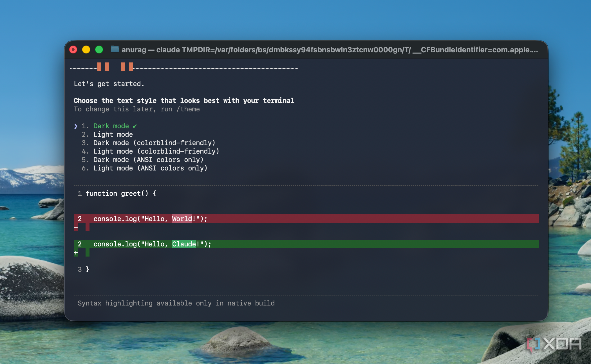This screenshot has height=364, width=591.
Task: Choose Dark mode (colorblind-friendly)
Action: pos(154,143)
